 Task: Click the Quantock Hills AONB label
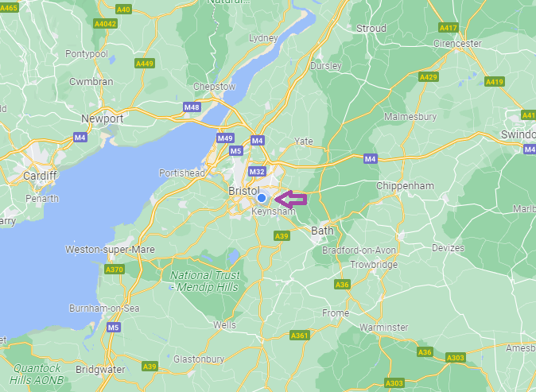[x=37, y=374]
